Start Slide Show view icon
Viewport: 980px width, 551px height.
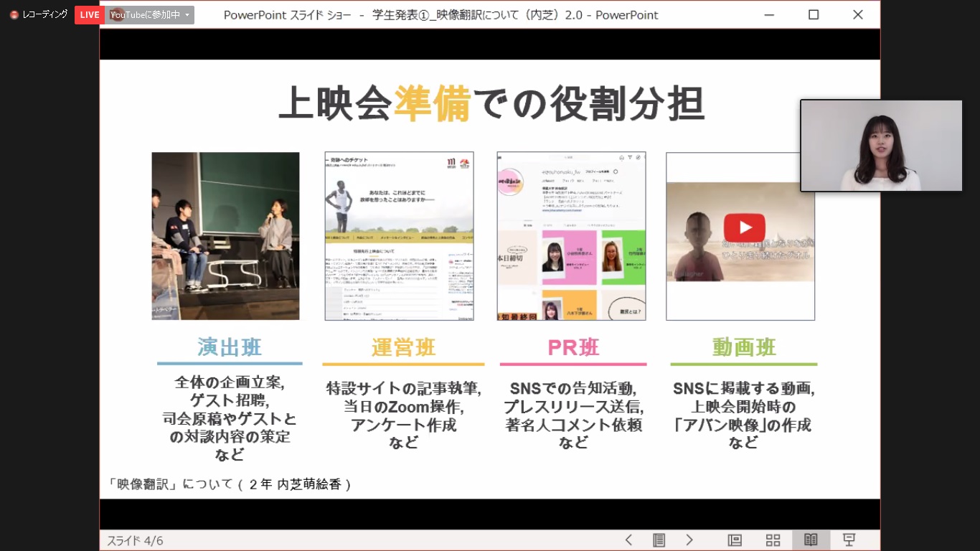pos(849,540)
